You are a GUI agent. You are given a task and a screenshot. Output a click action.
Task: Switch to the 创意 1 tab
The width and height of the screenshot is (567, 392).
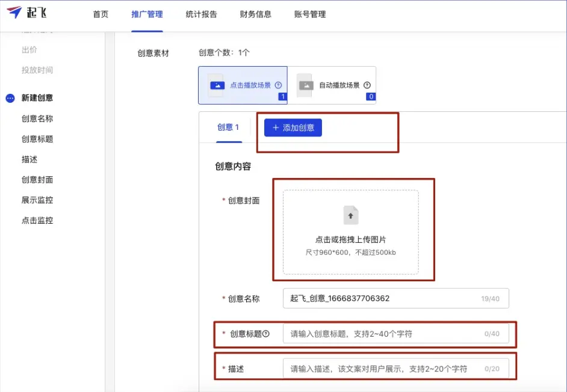[228, 127]
